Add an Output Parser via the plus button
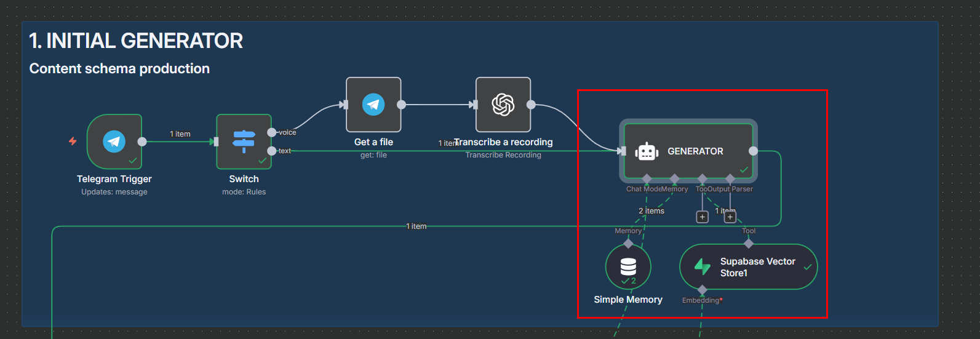The image size is (980, 339). (730, 217)
